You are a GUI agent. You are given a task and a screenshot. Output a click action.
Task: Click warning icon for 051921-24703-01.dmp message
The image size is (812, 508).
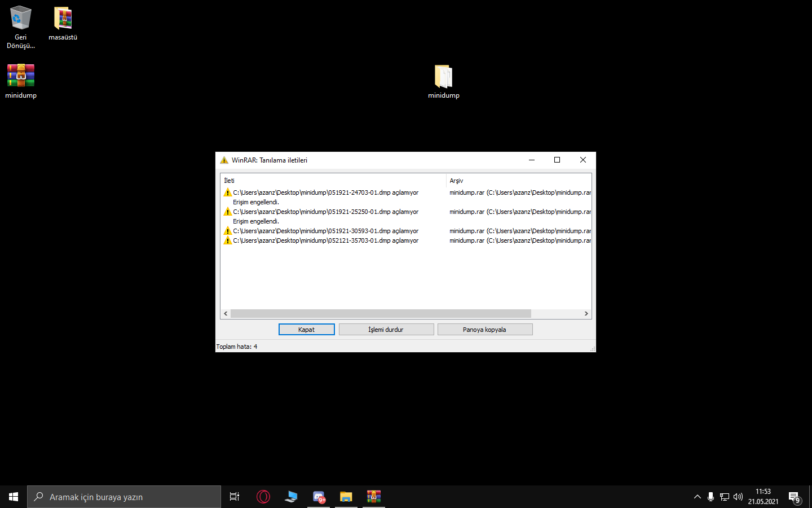(x=228, y=192)
